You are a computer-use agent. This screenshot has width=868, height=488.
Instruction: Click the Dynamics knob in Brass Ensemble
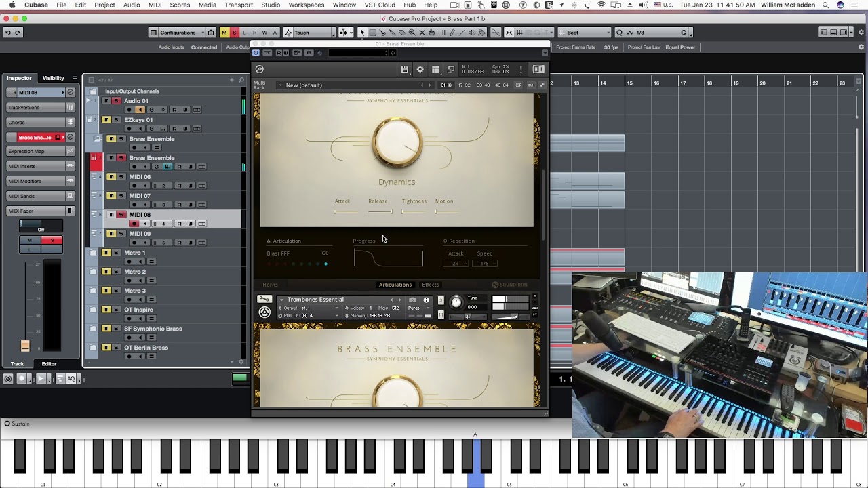click(397, 143)
